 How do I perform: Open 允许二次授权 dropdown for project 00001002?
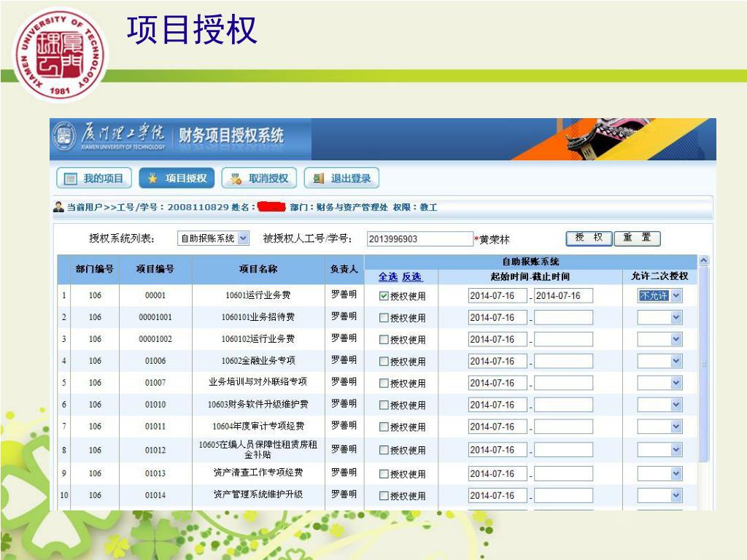point(659,340)
